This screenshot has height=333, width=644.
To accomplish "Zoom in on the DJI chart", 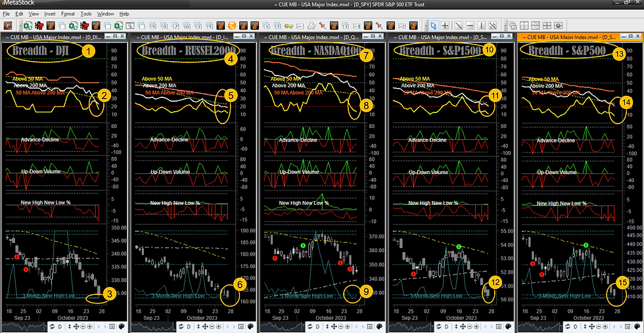I will tap(89, 326).
